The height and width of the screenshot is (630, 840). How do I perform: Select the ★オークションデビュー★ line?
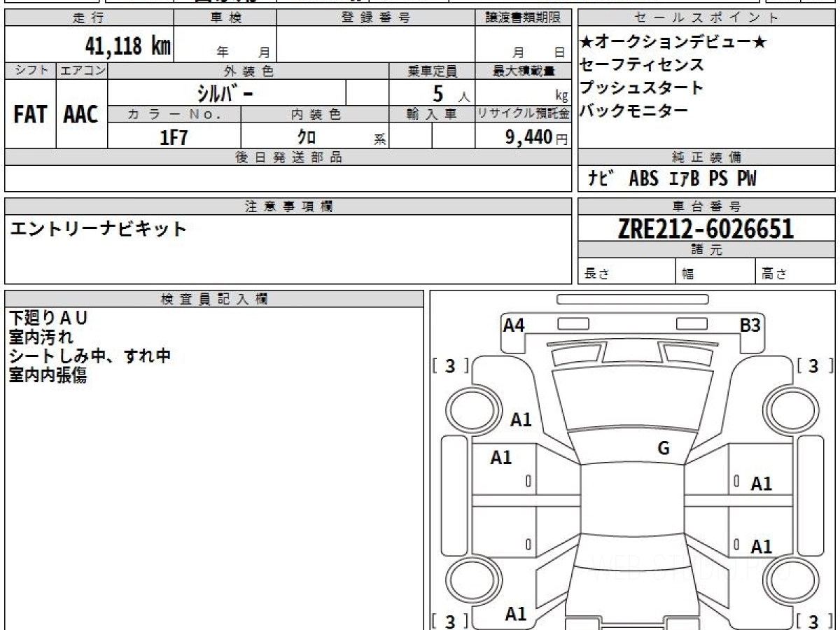coord(673,43)
